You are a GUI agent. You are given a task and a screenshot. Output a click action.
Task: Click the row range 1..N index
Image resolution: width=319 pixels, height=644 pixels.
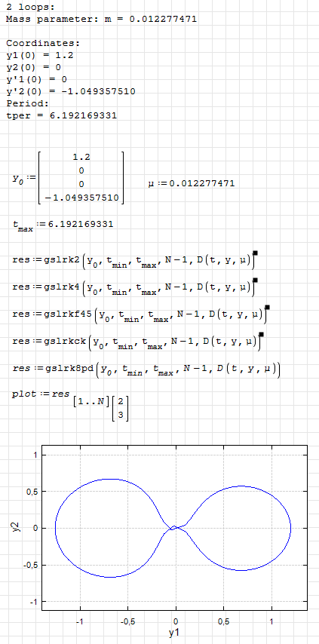click(x=91, y=400)
